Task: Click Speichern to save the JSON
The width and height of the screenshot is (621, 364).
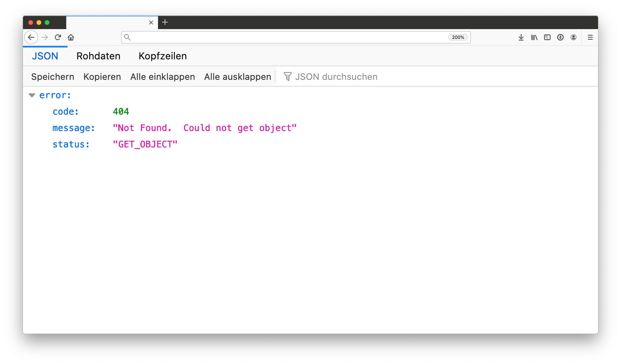Action: pos(53,77)
